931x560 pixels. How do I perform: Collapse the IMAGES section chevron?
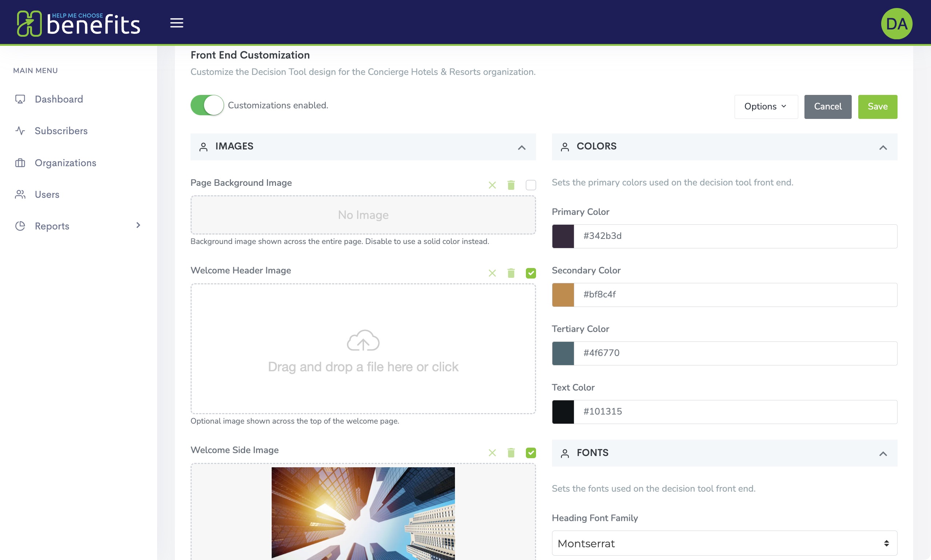coord(522,148)
